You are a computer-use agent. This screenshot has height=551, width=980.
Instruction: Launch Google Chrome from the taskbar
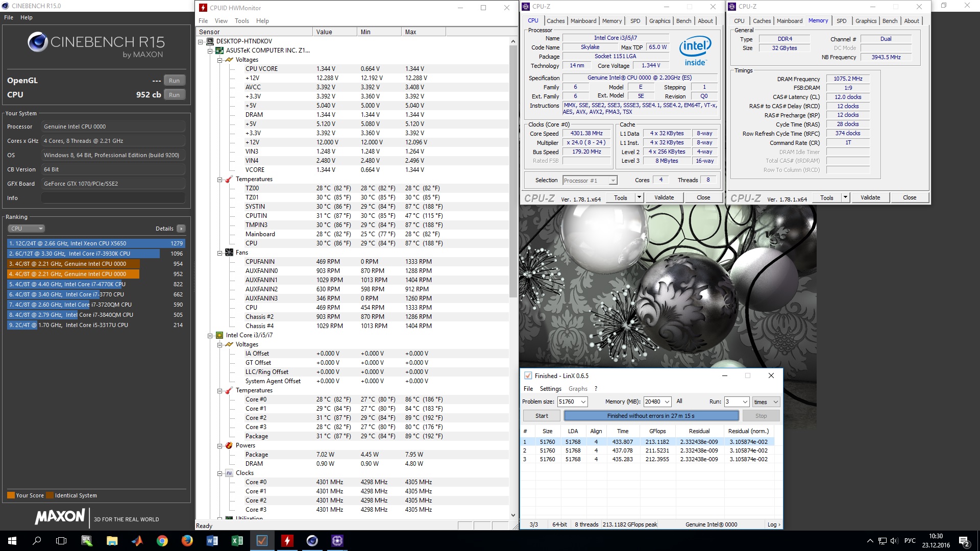click(162, 541)
